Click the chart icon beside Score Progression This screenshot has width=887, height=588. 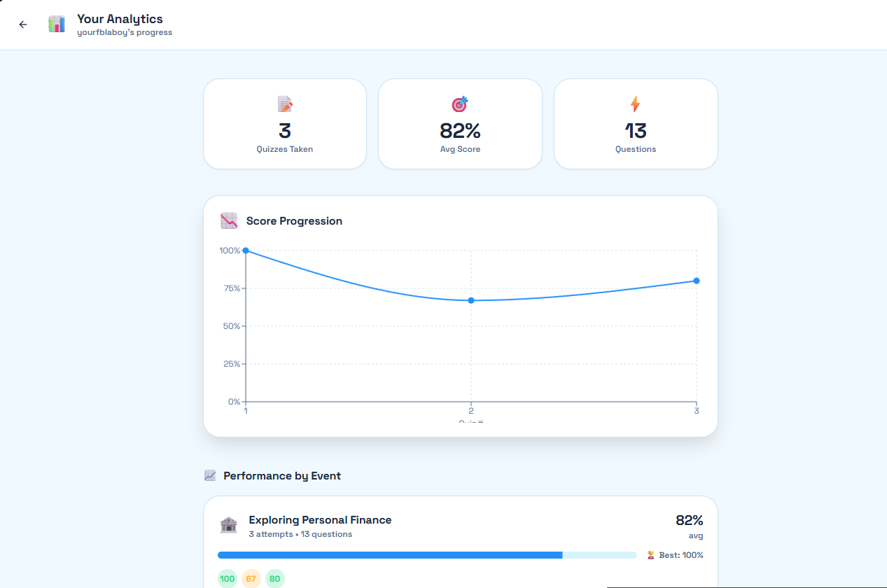point(229,221)
